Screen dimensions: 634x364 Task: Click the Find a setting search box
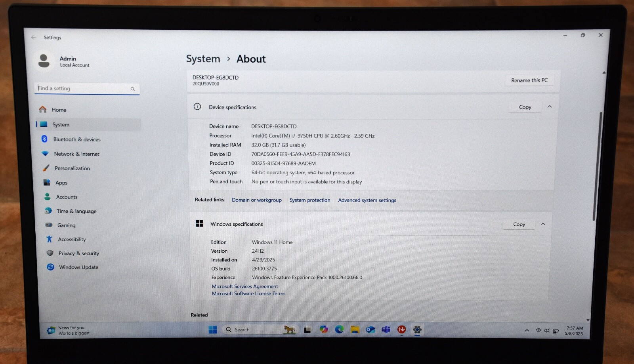coord(87,88)
